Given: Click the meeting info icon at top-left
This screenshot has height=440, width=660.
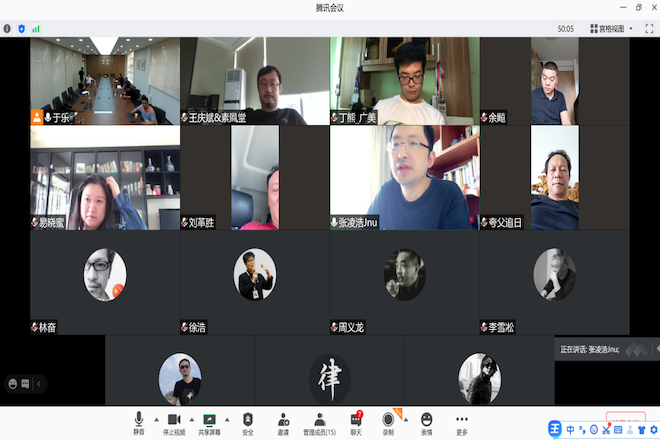Looking at the screenshot, I should (x=7, y=29).
